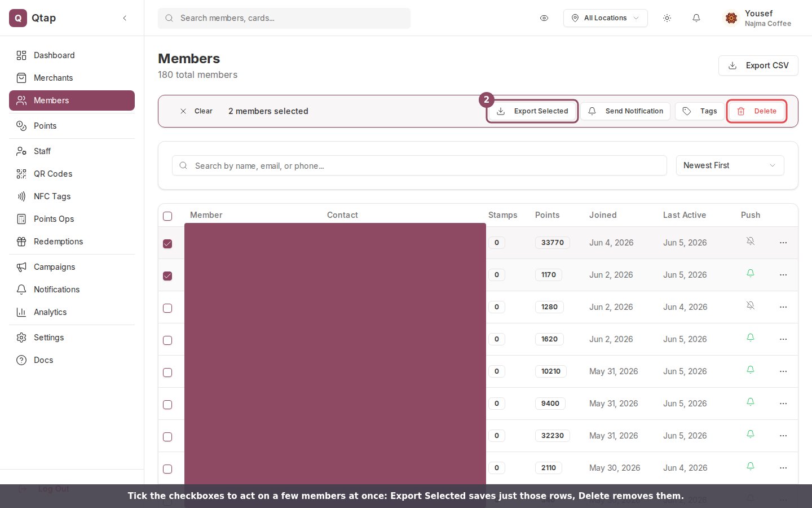
Task: Check the row with 1620 points
Action: point(167,340)
